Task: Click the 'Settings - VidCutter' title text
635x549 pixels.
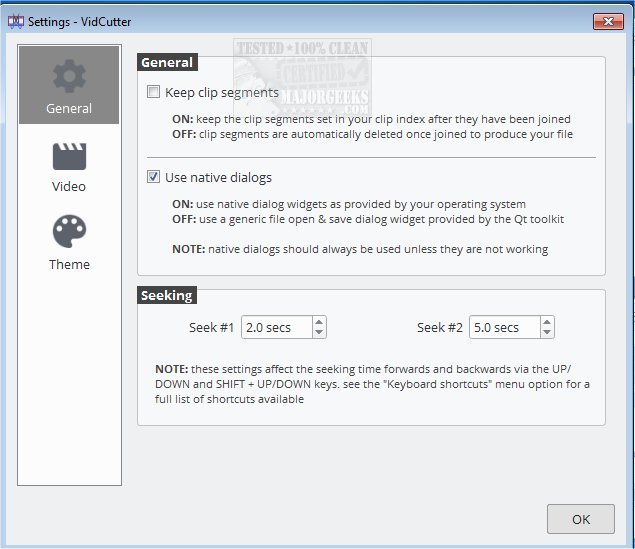Action: pyautogui.click(x=79, y=22)
